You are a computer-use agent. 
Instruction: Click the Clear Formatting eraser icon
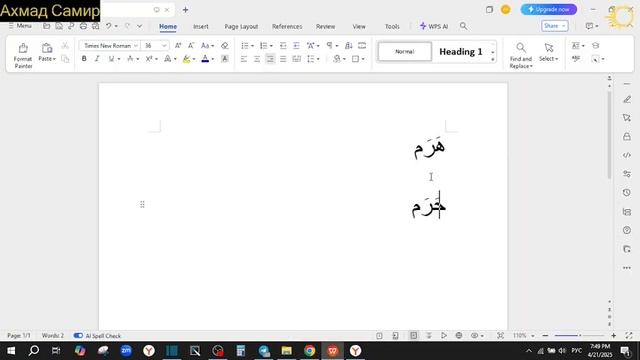(224, 46)
